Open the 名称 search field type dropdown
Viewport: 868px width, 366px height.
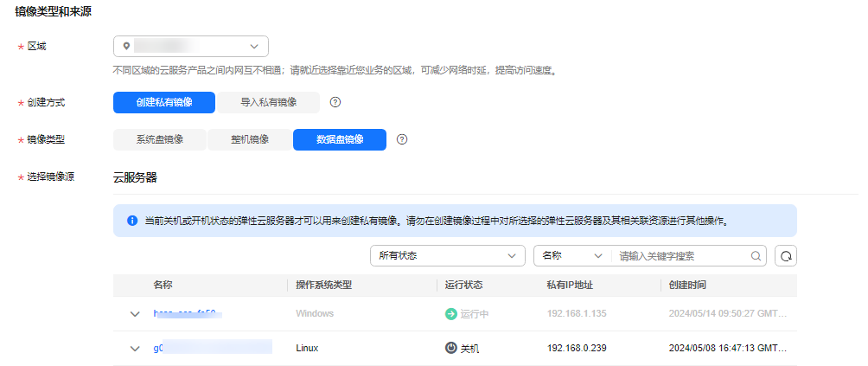point(572,256)
